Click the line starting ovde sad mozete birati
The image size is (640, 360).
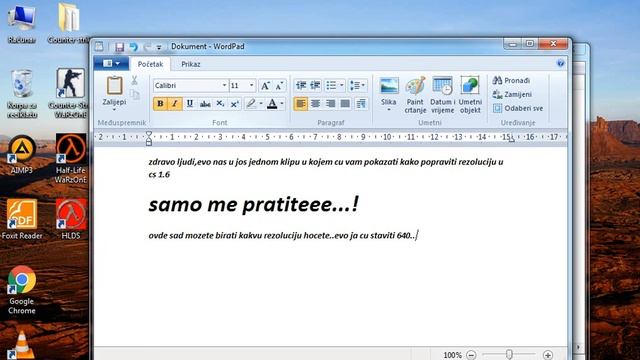[283, 236]
